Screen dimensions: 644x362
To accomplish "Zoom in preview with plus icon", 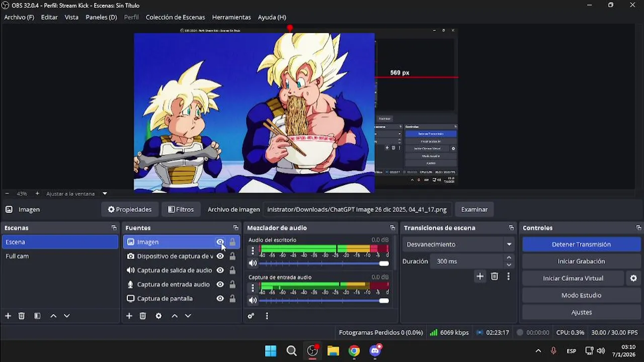I will (x=37, y=194).
